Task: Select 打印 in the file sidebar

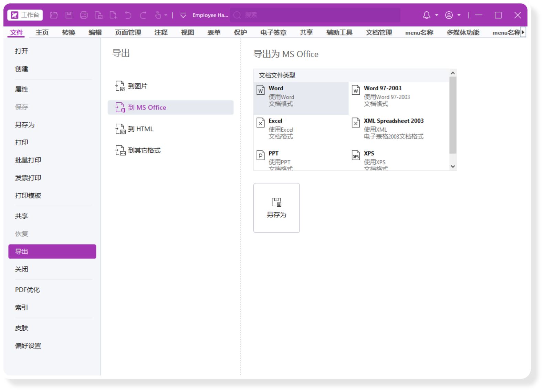Action: [x=52, y=142]
